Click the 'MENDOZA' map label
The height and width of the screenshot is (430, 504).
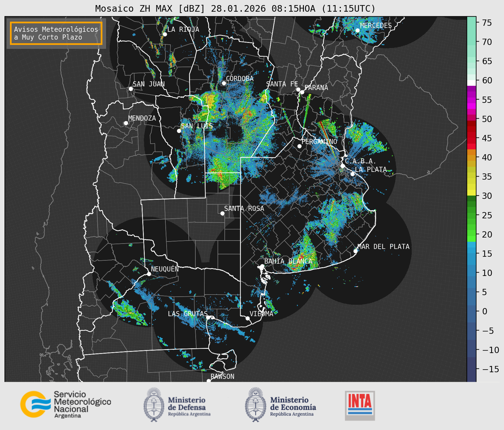coord(142,118)
